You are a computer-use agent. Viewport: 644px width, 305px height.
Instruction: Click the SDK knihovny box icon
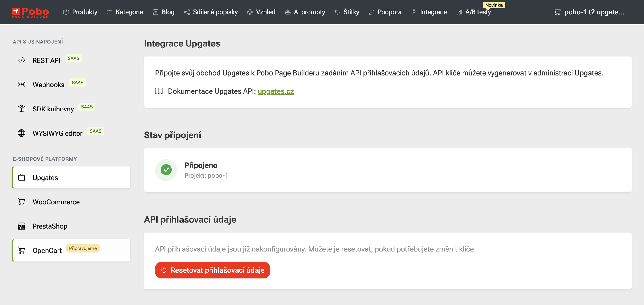pyautogui.click(x=21, y=109)
